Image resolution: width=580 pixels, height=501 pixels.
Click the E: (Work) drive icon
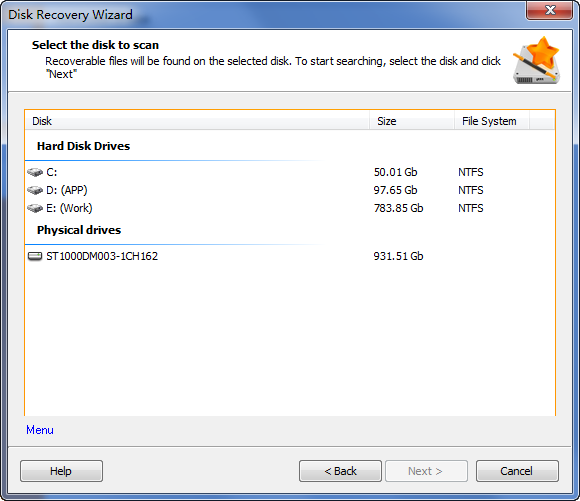[35, 208]
